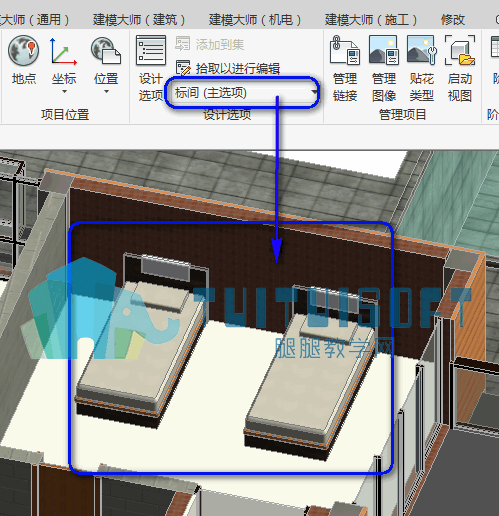Open the 位置 (Position) tool
Image resolution: width=499 pixels, height=516 pixels.
tap(106, 60)
